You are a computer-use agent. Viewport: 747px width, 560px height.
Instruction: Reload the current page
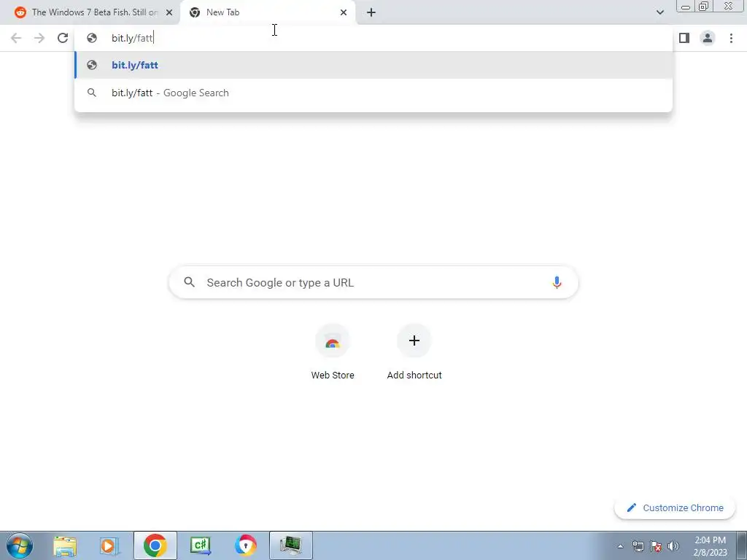[63, 38]
